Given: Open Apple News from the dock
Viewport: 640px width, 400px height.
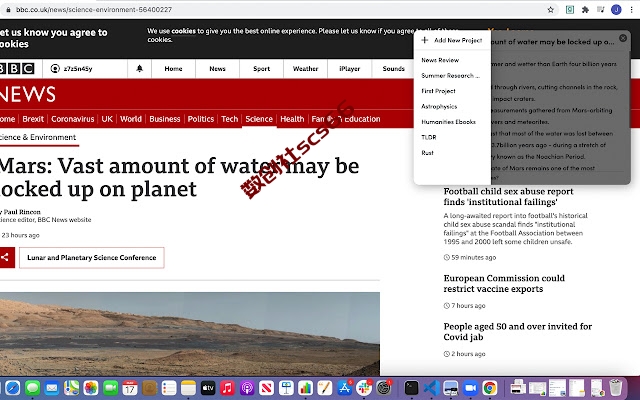Looking at the screenshot, I should (x=267, y=388).
